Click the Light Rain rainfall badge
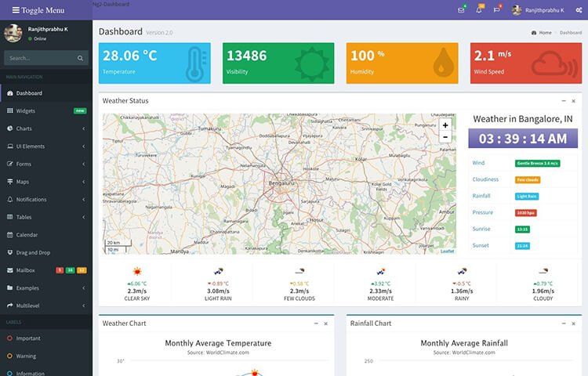 (x=527, y=197)
